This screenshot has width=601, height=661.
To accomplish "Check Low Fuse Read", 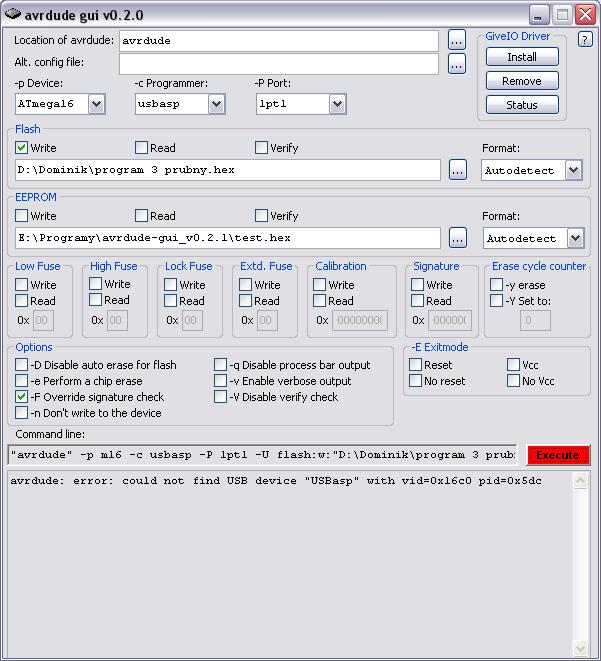I will (x=21, y=301).
